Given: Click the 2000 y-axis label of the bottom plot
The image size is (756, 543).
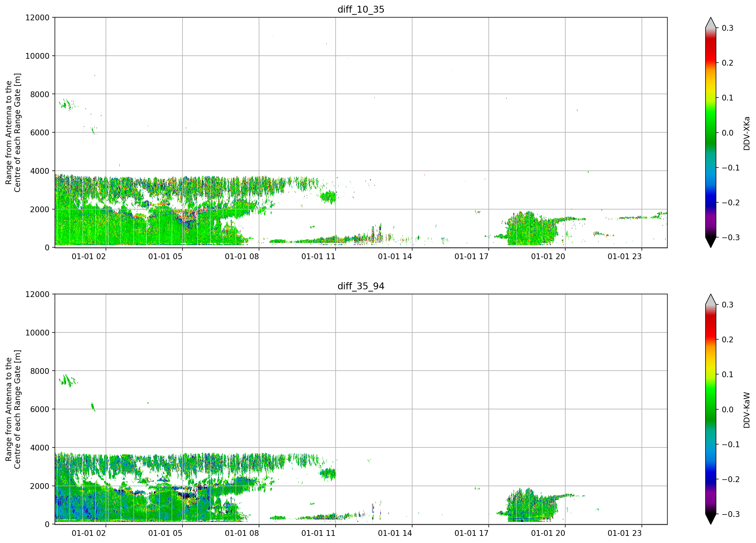Looking at the screenshot, I should point(40,486).
